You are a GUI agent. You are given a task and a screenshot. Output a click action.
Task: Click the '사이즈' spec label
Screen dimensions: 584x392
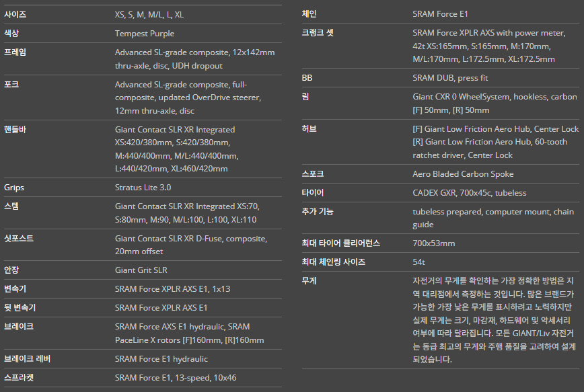[x=15, y=15]
